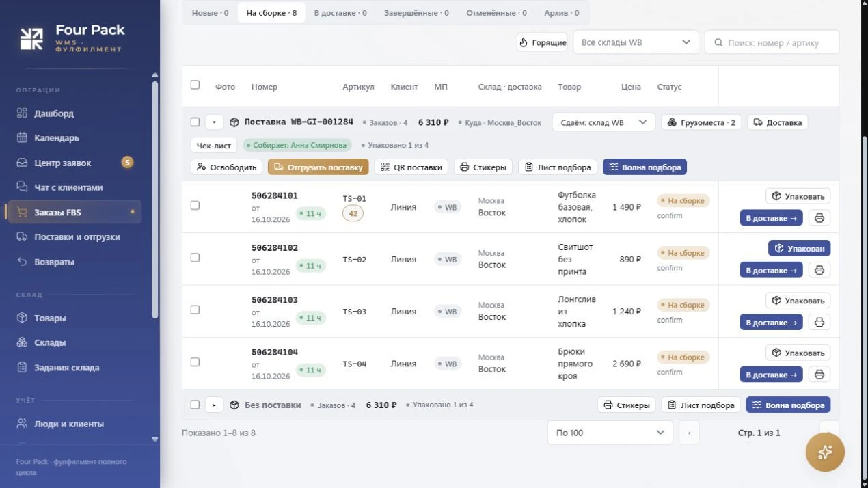Switch to the На сборке · 8 tab
The height and width of the screenshot is (488, 868).
coord(271,13)
